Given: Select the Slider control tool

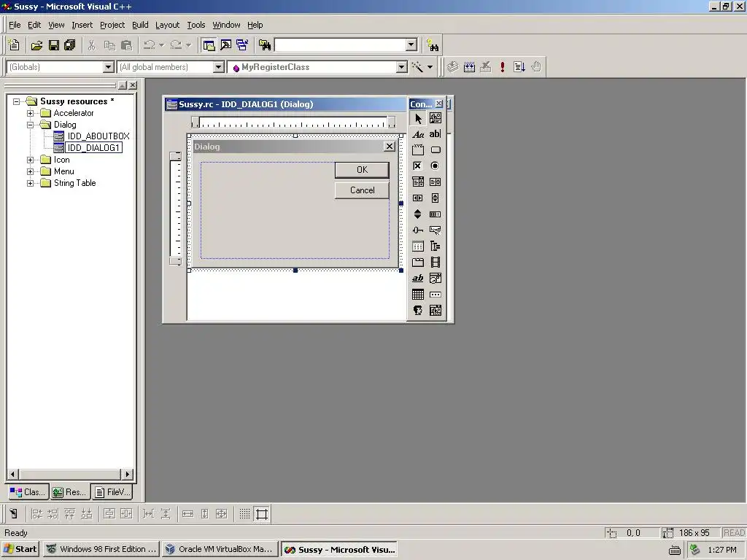Looking at the screenshot, I should 418,230.
